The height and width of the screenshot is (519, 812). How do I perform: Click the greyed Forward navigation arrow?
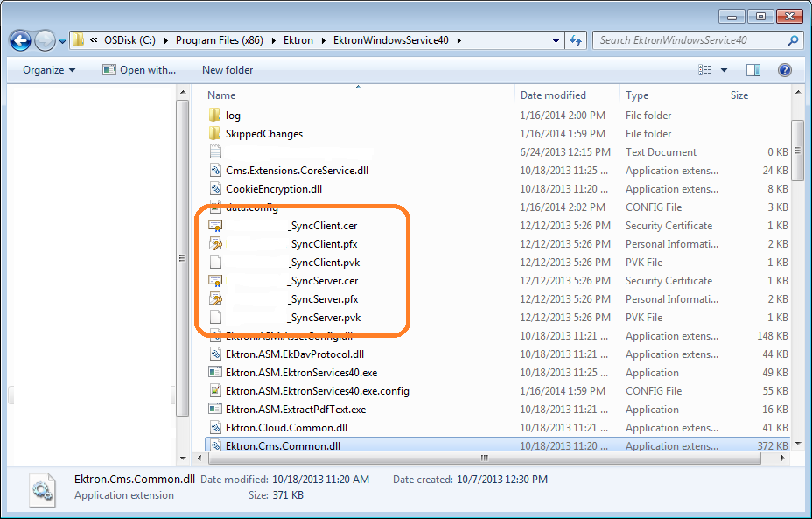click(x=45, y=40)
